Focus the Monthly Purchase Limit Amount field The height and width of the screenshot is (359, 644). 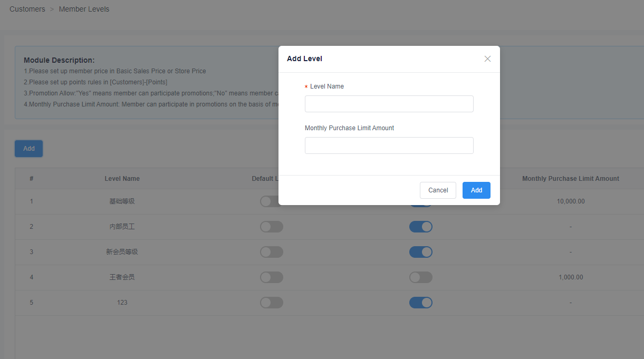(x=389, y=145)
